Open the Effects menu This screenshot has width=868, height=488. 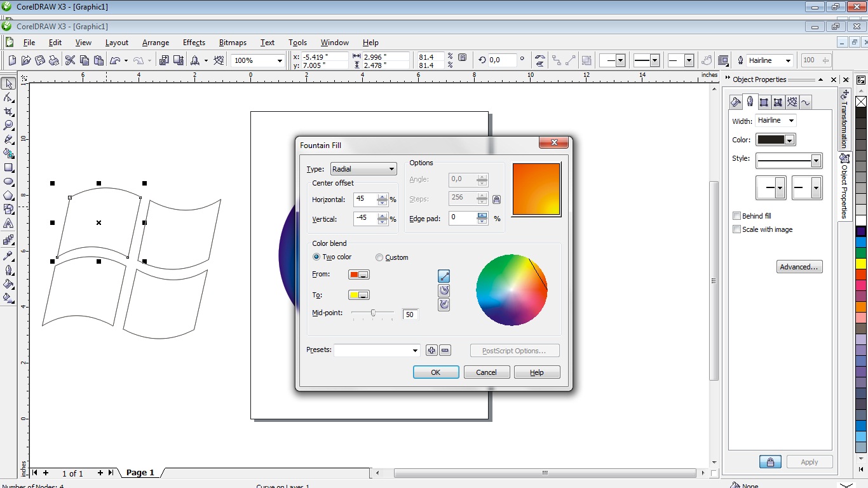tap(194, 43)
